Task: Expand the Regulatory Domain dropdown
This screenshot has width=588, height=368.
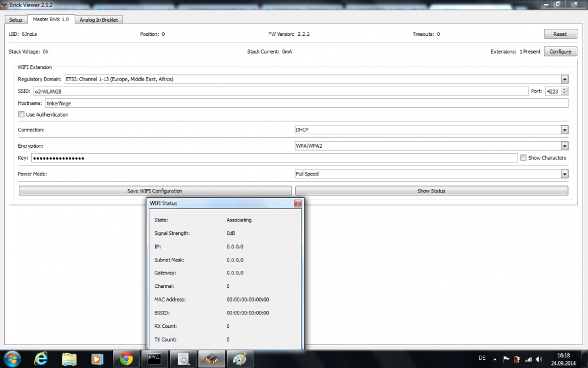Action: (564, 79)
